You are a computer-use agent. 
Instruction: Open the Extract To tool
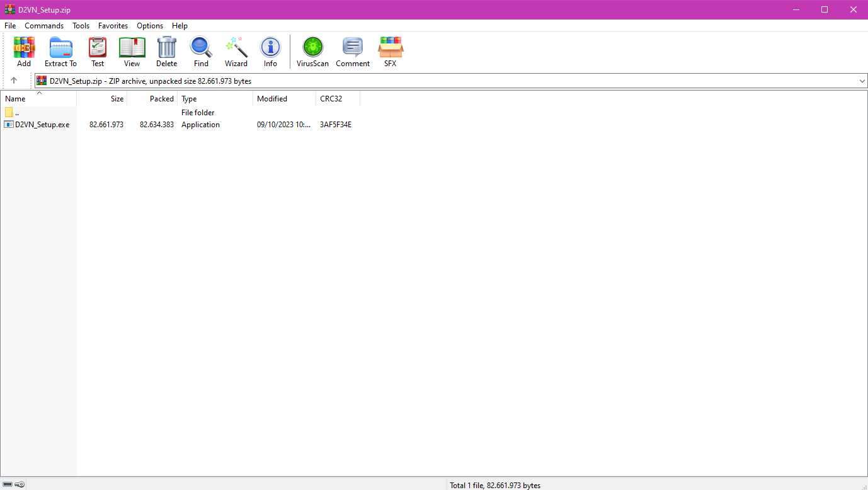(60, 52)
